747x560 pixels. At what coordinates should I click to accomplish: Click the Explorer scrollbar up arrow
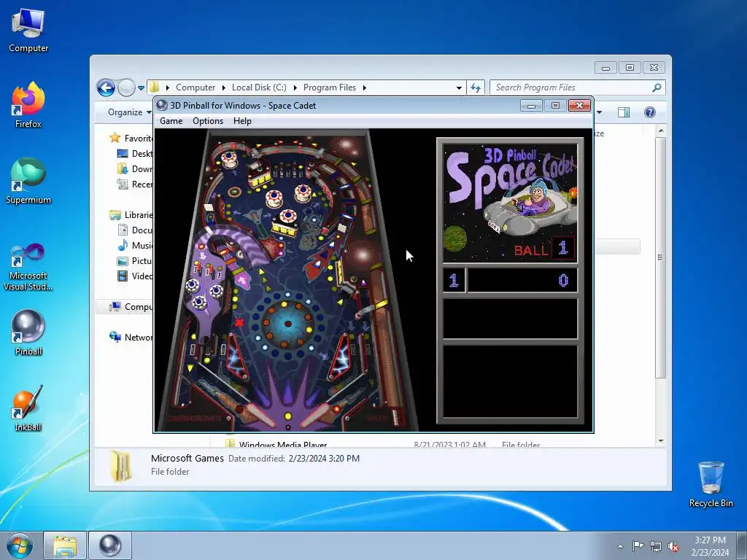tap(660, 131)
